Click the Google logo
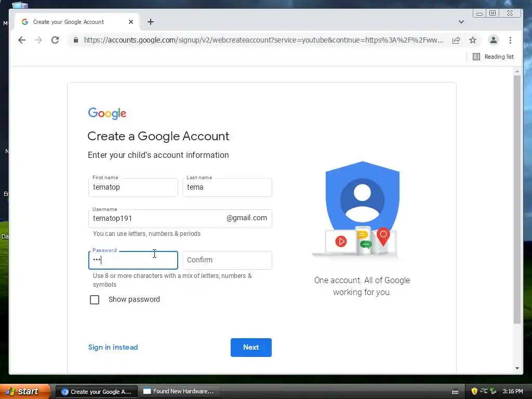532x399 pixels. click(x=107, y=113)
